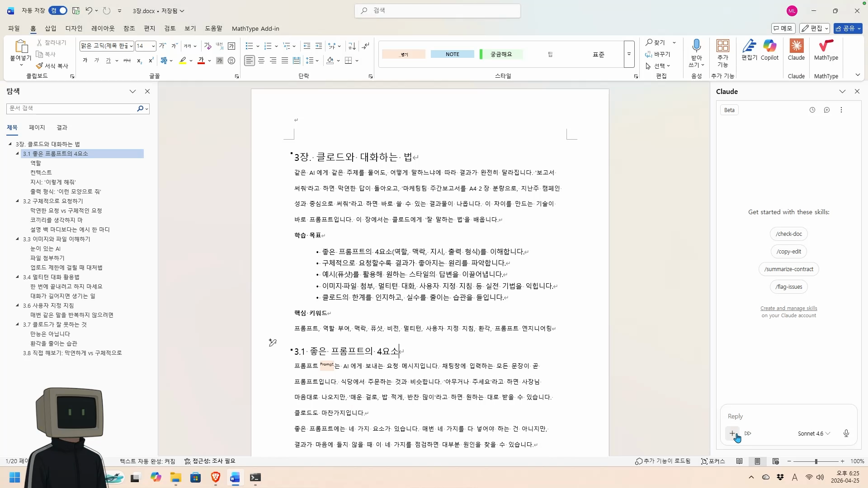Collapse the 3.2 구체적으로 요청하기 heading

point(18,201)
